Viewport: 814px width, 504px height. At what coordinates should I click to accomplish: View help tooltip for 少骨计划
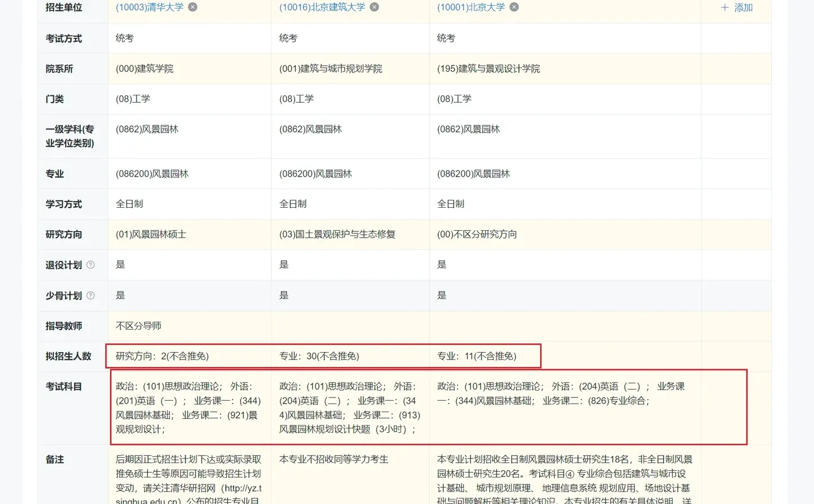coord(91,295)
